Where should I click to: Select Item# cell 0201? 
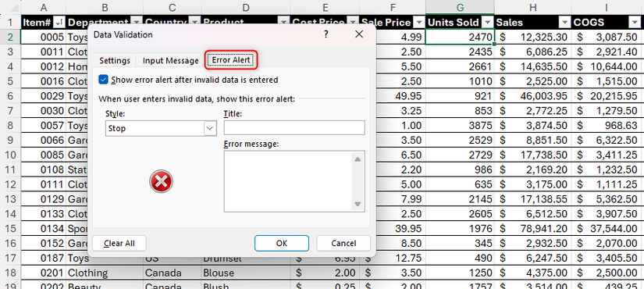pos(43,273)
